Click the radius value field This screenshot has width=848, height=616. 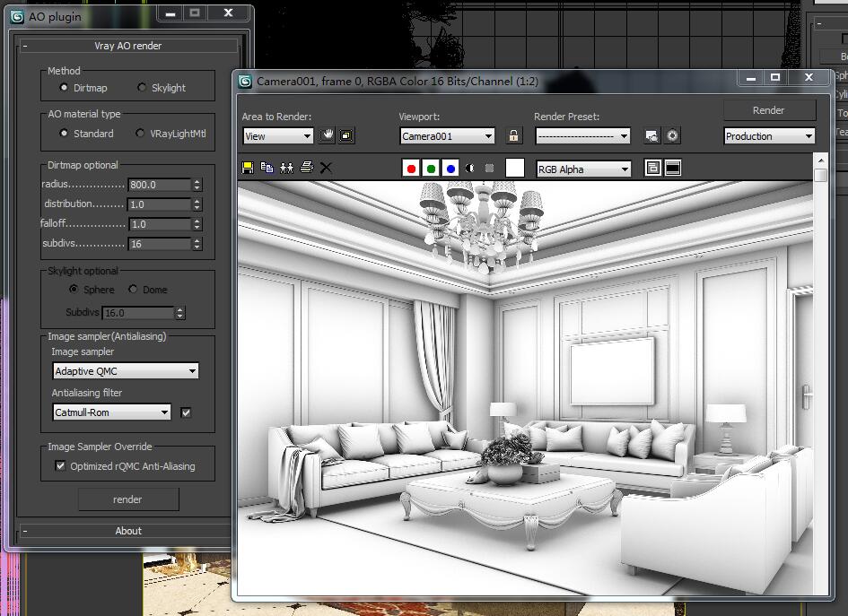pos(160,185)
